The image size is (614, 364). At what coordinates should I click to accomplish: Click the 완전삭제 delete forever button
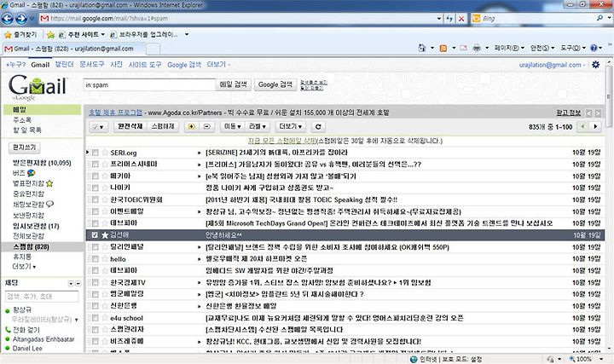tap(130, 126)
